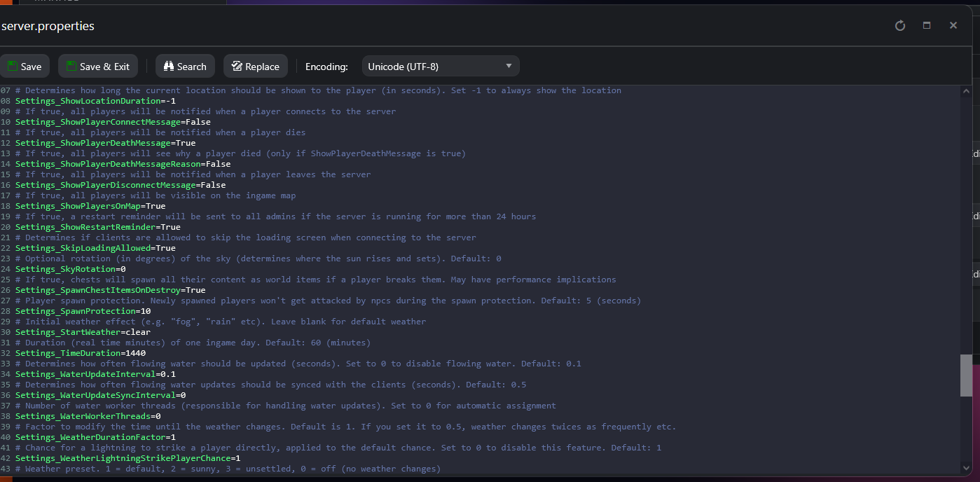Click the comment about current location duration
Screen dimensions: 980x482
318,90
